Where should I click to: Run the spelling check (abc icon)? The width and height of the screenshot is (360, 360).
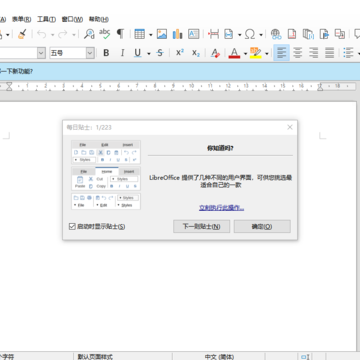coord(105,34)
